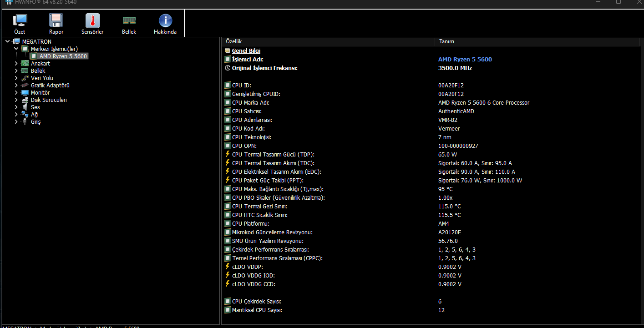Expand the Disk Sürücüleri node
Viewport: 644px width, 328px height.
click(x=16, y=100)
